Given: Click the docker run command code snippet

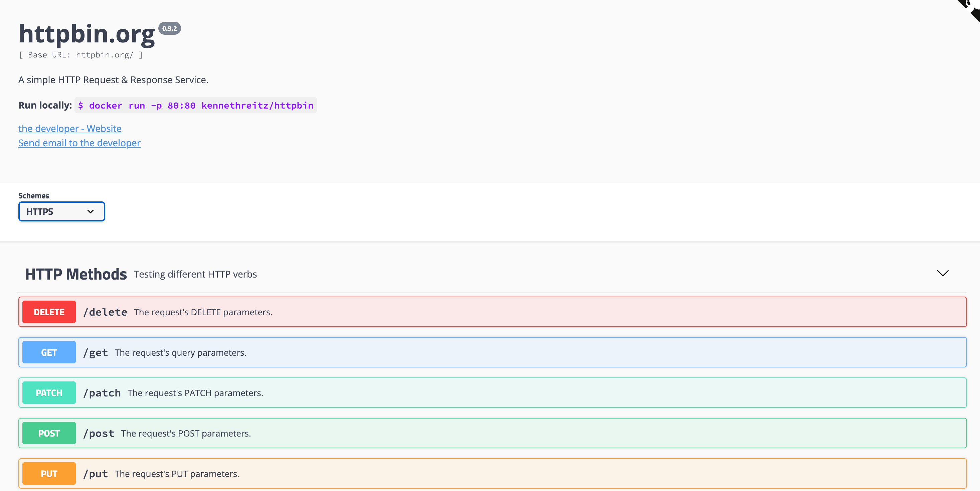Looking at the screenshot, I should click(196, 105).
